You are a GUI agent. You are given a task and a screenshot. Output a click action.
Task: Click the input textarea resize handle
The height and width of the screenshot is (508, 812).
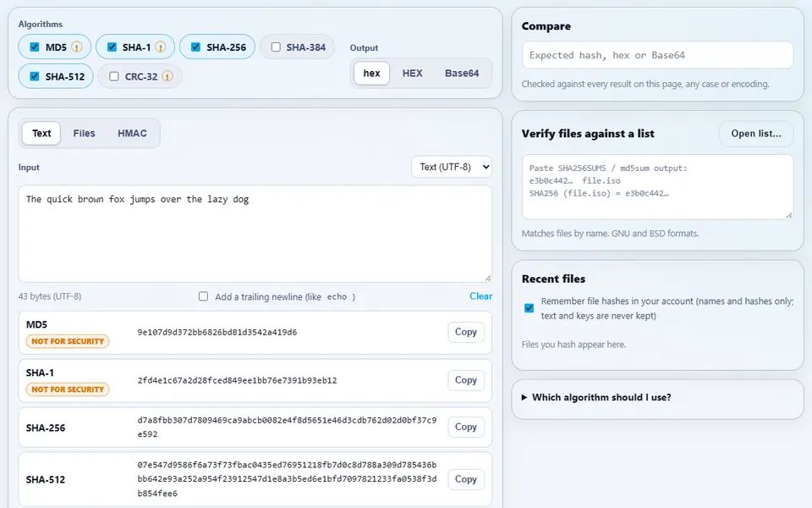click(x=487, y=278)
